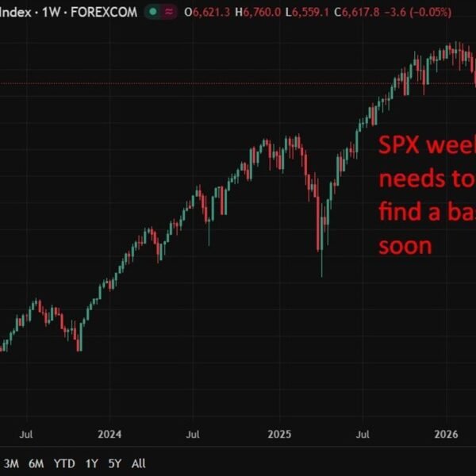This screenshot has width=476, height=476.
Task: Select the All time range
Action: 138,463
